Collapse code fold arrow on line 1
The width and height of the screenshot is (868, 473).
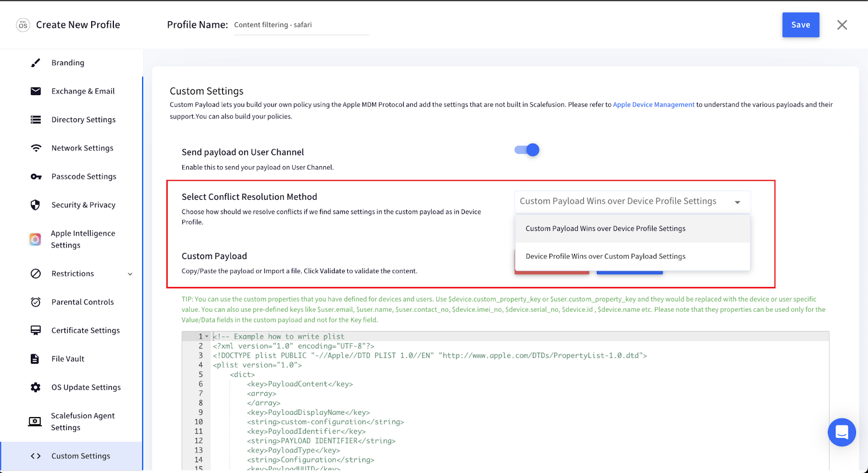coord(207,337)
